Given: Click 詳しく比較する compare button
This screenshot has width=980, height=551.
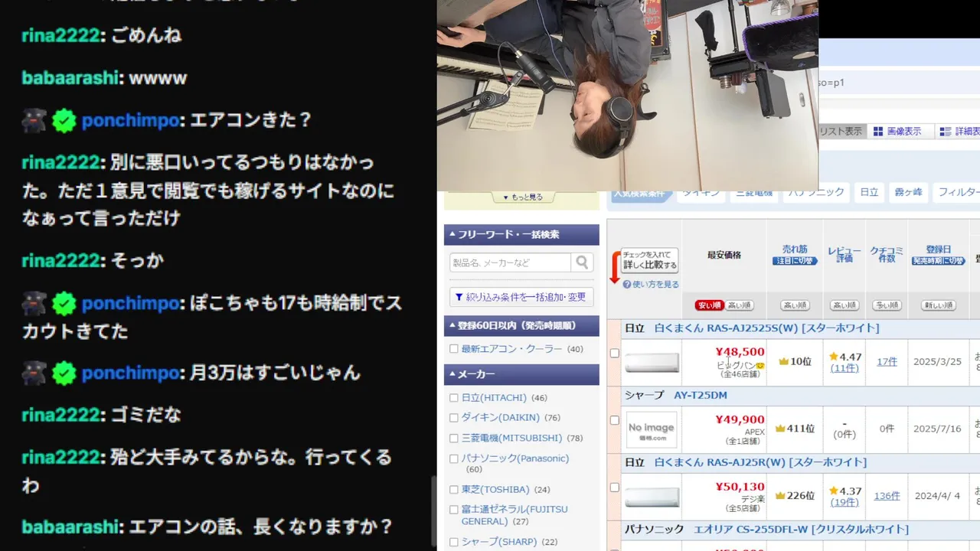Looking at the screenshot, I should click(649, 260).
